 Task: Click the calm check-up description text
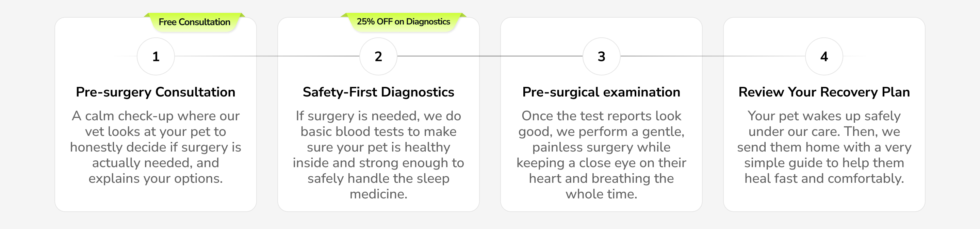[156, 147]
